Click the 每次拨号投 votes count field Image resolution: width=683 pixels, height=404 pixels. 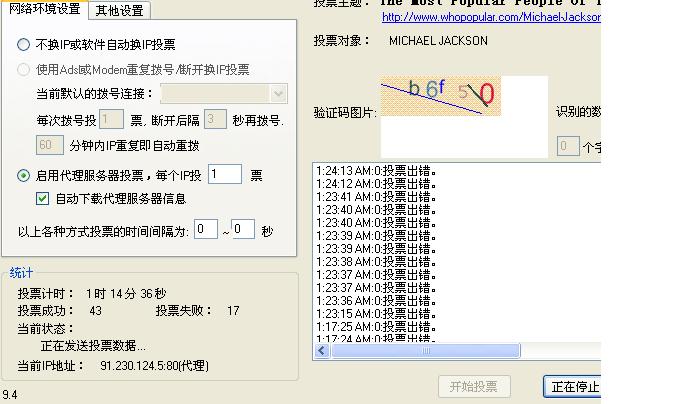pyautogui.click(x=113, y=120)
